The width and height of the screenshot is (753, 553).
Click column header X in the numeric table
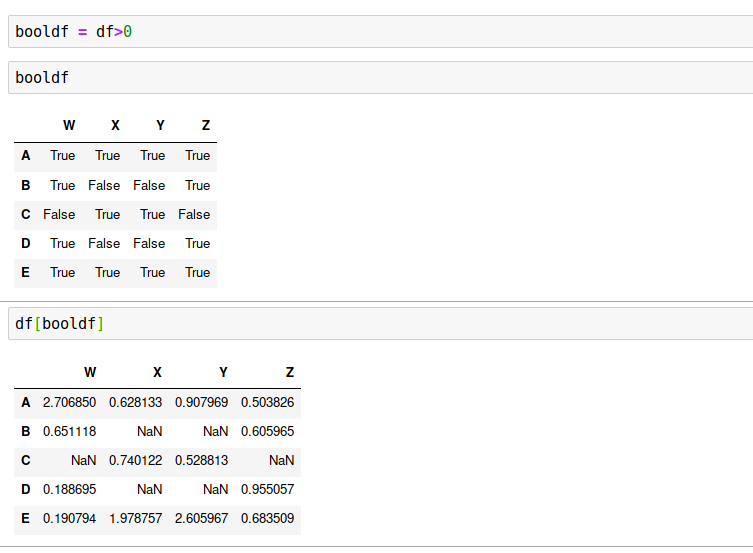coord(157,373)
